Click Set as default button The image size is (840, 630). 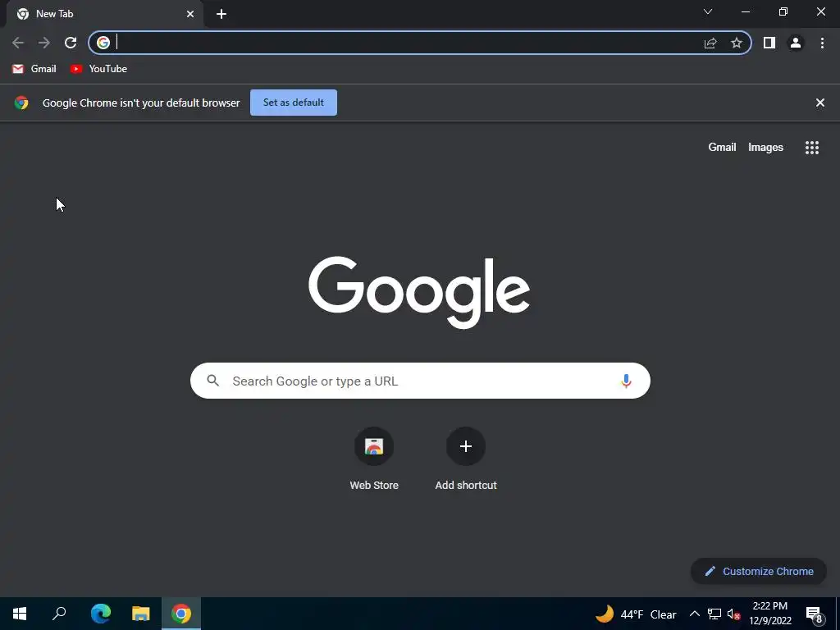tap(294, 103)
